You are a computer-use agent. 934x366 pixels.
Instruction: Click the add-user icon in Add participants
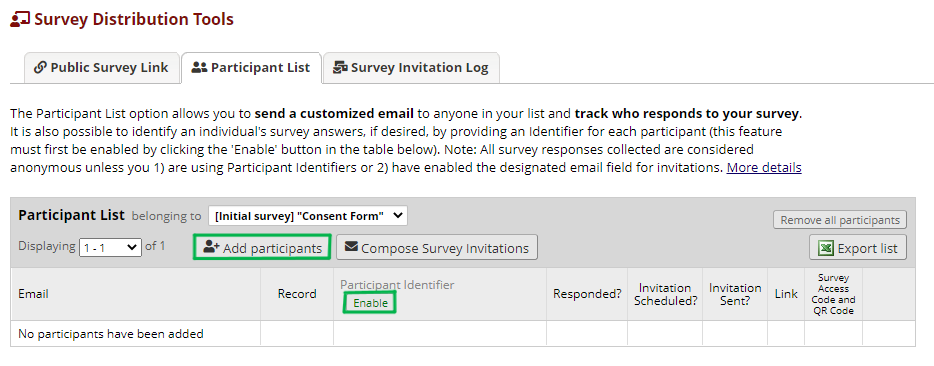211,247
